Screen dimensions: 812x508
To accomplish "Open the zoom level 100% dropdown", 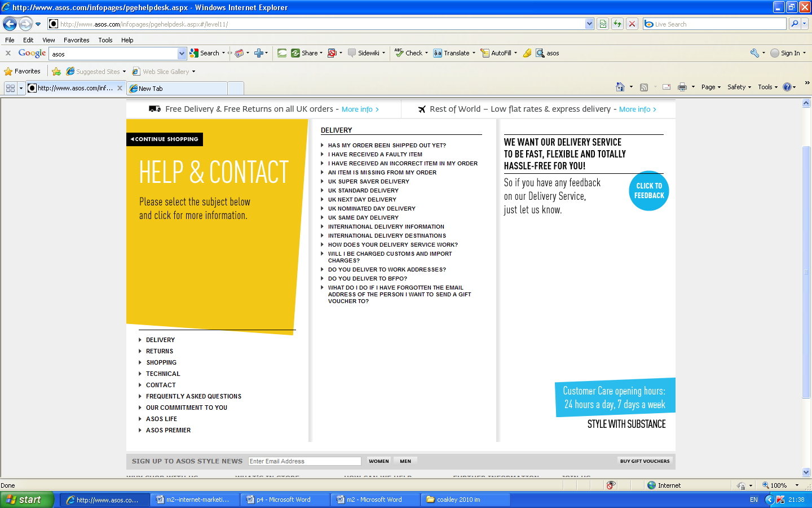I will [x=797, y=485].
